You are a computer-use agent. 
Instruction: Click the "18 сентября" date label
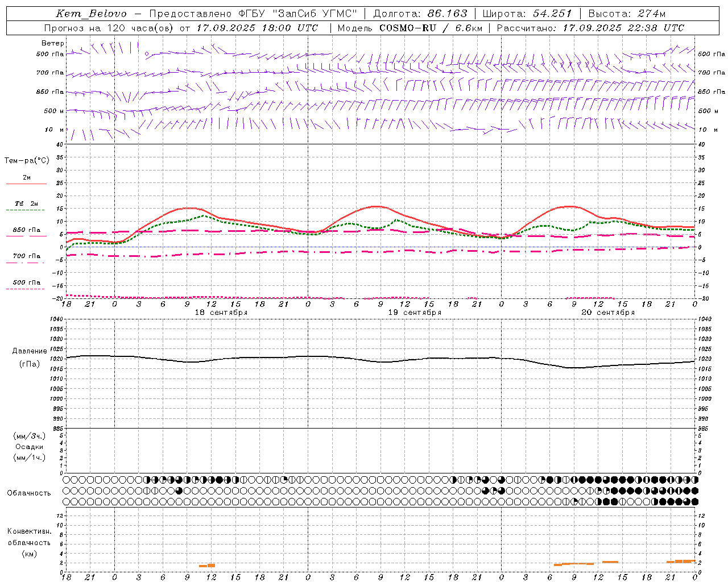click(221, 312)
